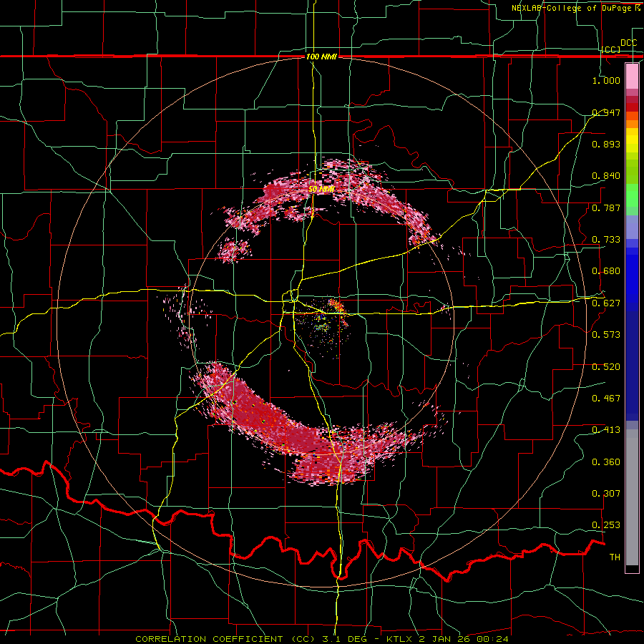Pick the gray bottom segment of the color scale

[632, 497]
